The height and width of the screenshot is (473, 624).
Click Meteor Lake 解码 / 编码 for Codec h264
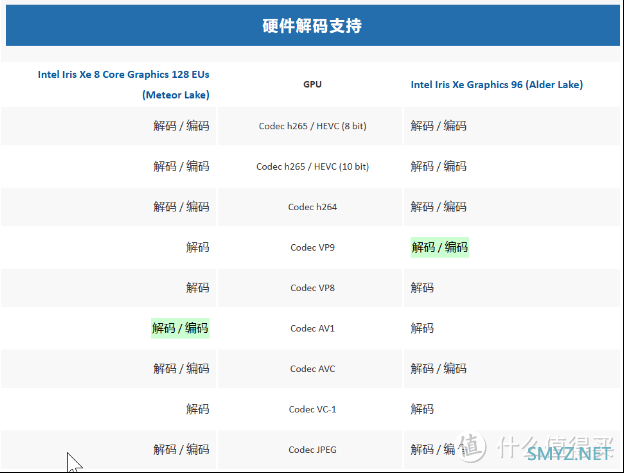coord(181,207)
